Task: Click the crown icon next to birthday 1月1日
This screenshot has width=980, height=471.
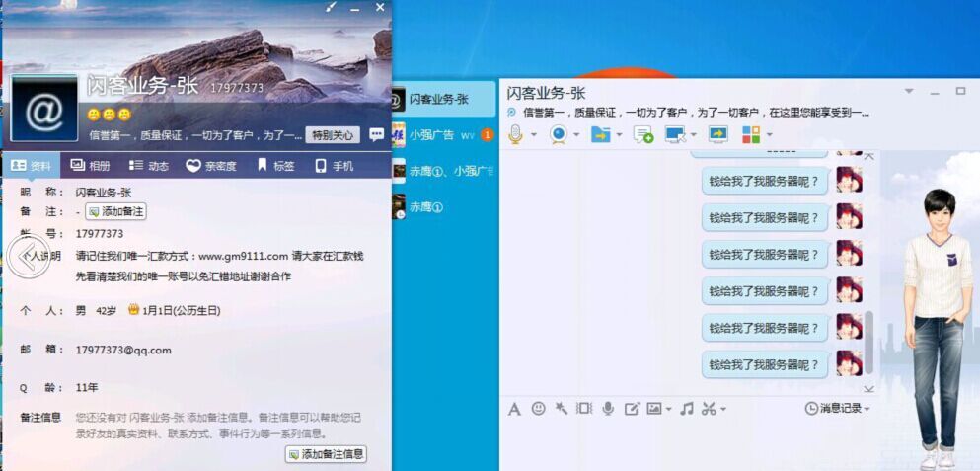Action: [x=133, y=310]
